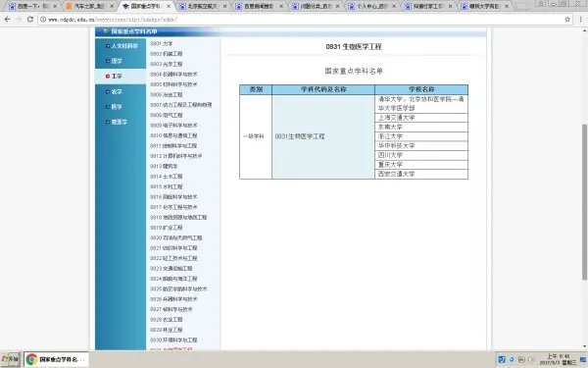Open 0823 交通运输工程 link

coord(171,269)
